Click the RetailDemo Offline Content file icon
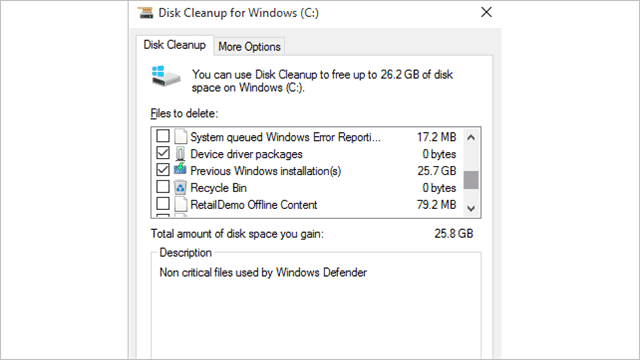Viewport: 640px width, 360px height. (180, 204)
